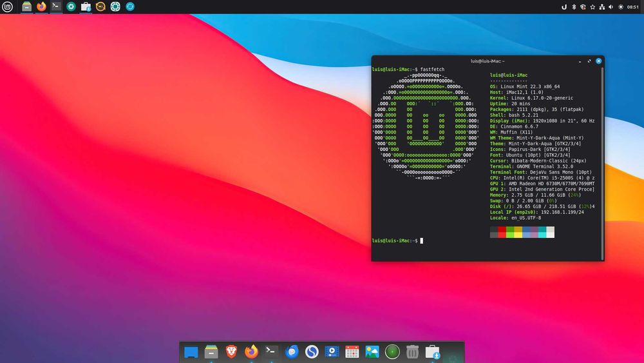
Task: Click the 'Kernel: Linux 6.17.0-20-generic' line
Action: [x=531, y=98]
